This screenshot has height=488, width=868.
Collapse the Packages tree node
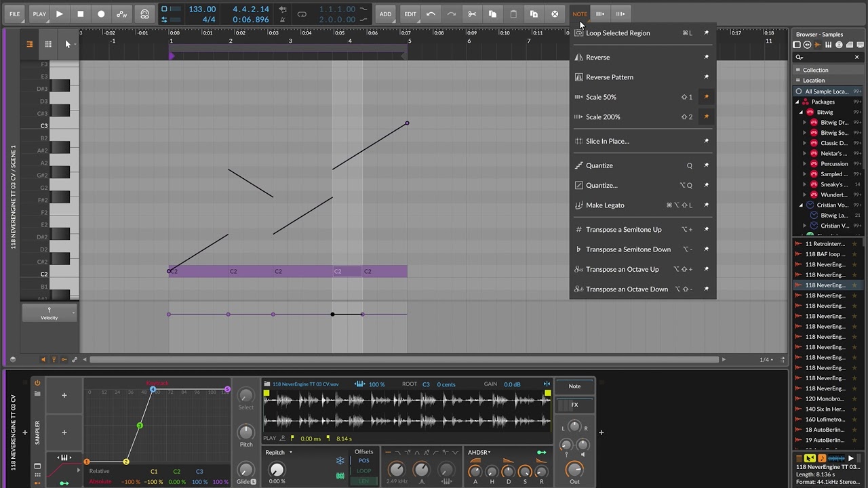click(797, 102)
